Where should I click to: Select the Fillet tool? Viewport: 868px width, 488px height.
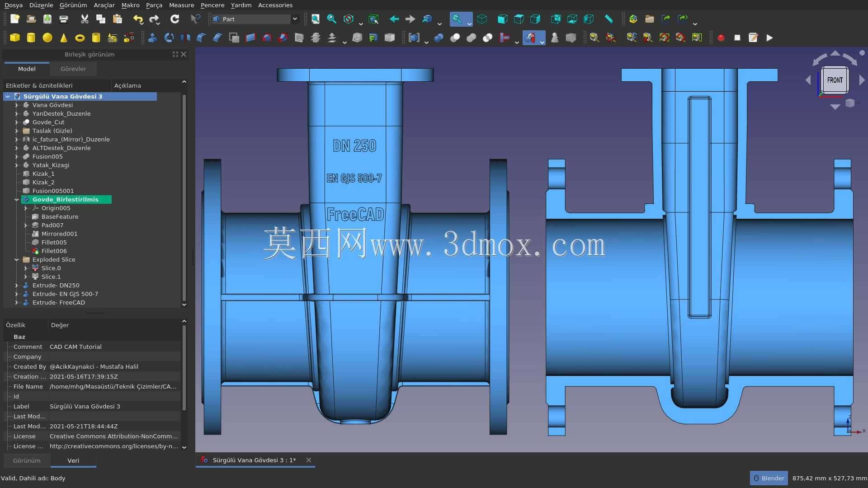(202, 38)
